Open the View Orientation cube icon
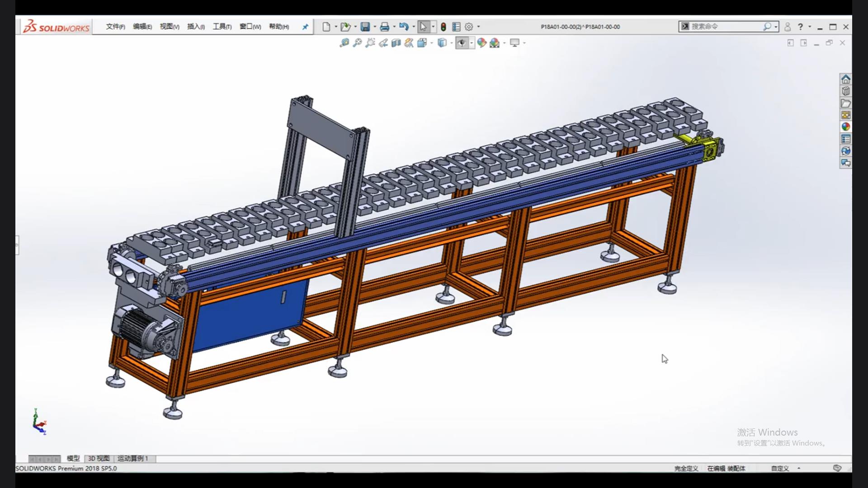Image resolution: width=868 pixels, height=488 pixels. click(422, 43)
